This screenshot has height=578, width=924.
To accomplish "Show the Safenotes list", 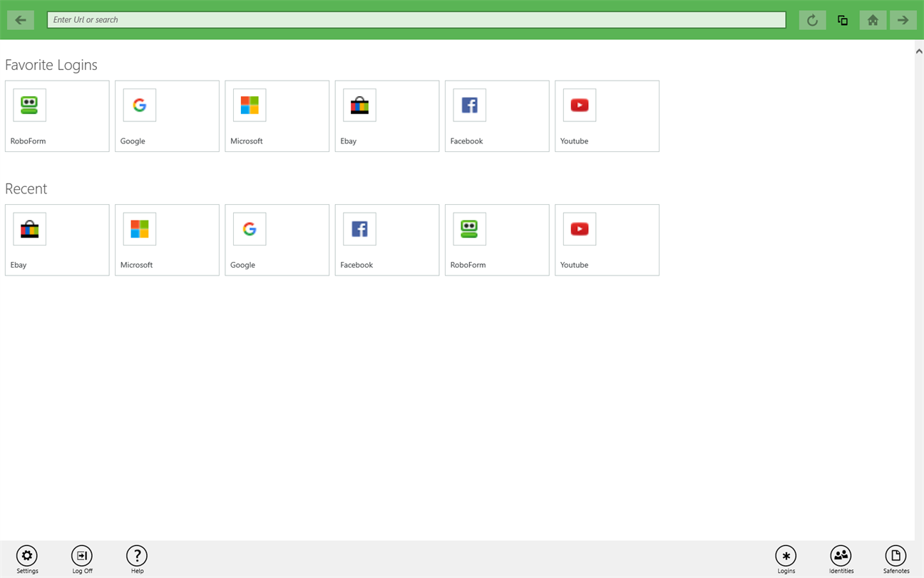I will pos(896,559).
